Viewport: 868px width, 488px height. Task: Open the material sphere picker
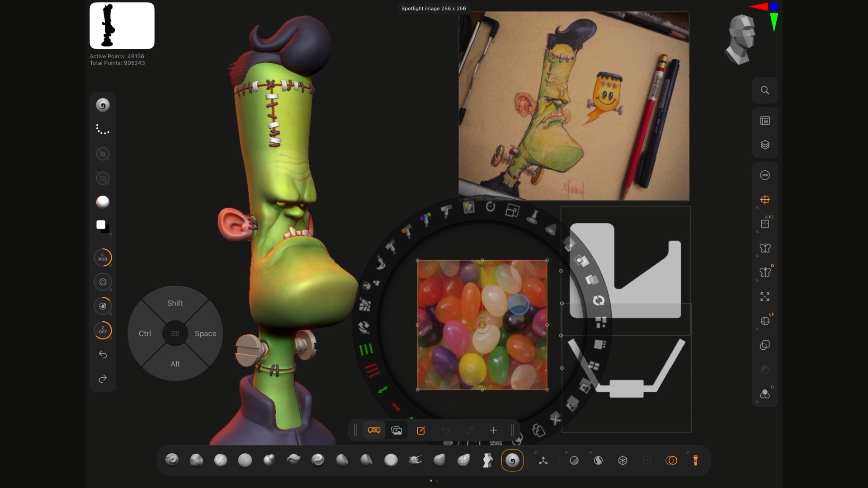[x=103, y=202]
